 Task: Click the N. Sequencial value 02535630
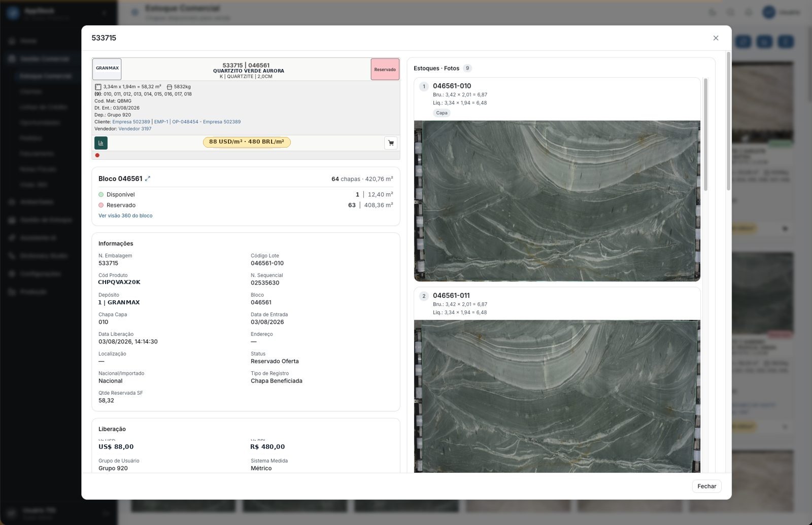click(265, 283)
